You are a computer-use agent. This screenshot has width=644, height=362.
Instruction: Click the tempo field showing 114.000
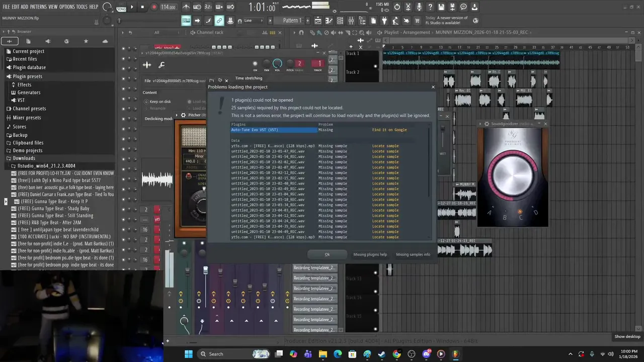tap(168, 7)
